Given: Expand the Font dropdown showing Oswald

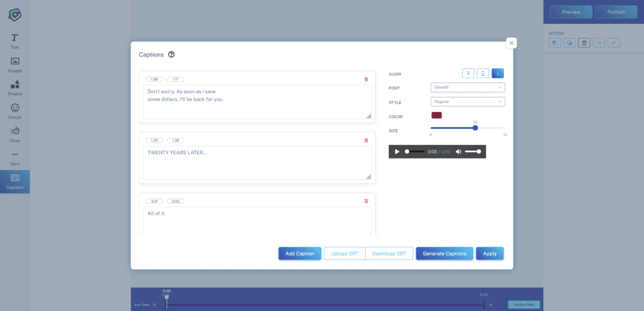Looking at the screenshot, I should click(467, 88).
